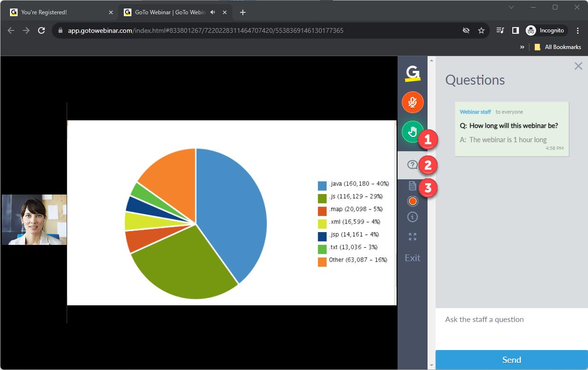Expand the hidden bookmarks chevron
This screenshot has height=370, width=588.
tap(522, 47)
